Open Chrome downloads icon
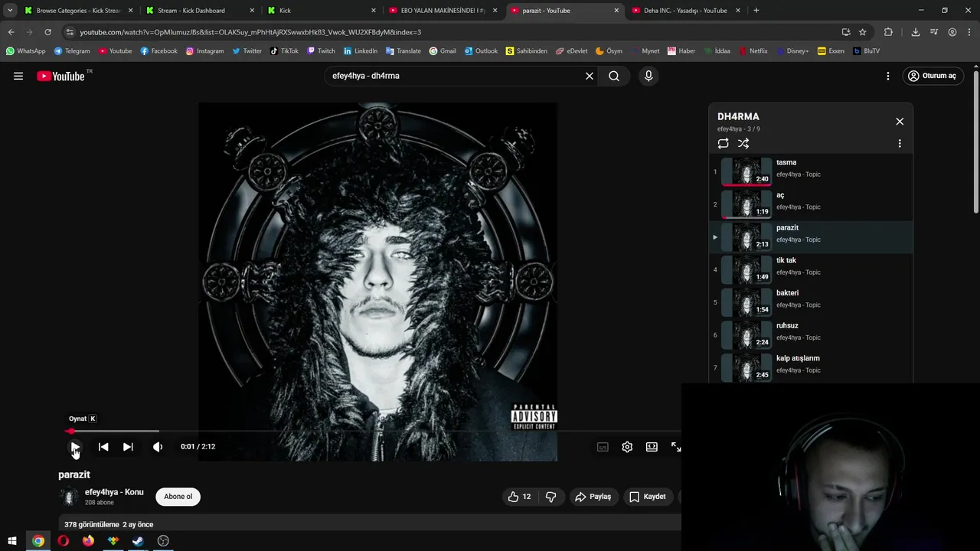The width and height of the screenshot is (980, 551). (915, 32)
